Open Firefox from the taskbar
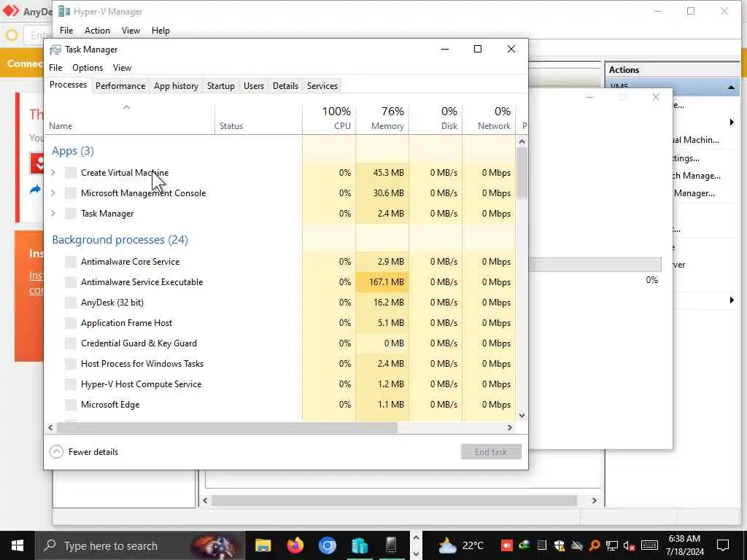The height and width of the screenshot is (560, 747). (x=295, y=545)
